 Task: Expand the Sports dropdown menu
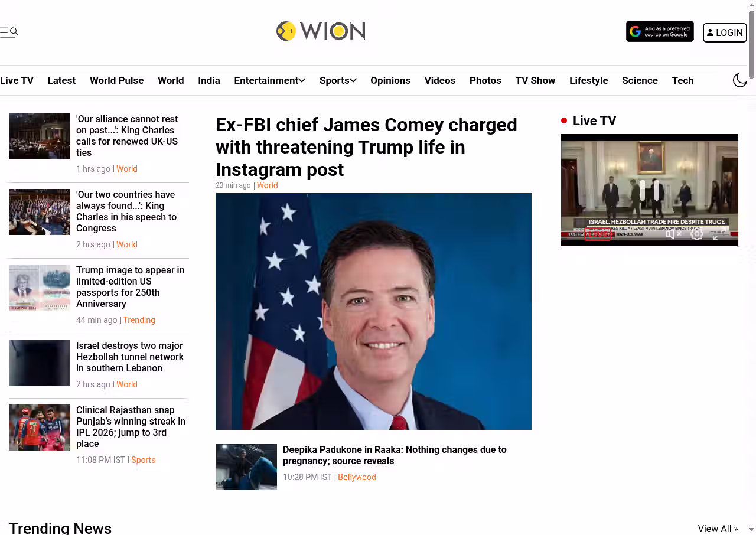click(x=338, y=80)
